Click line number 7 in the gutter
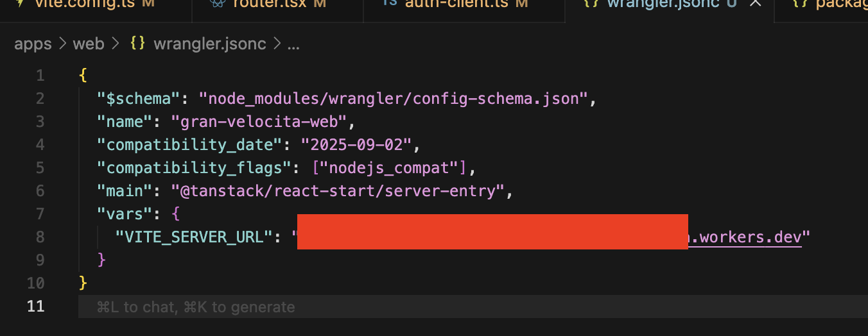This screenshot has height=336, width=868. (40, 214)
